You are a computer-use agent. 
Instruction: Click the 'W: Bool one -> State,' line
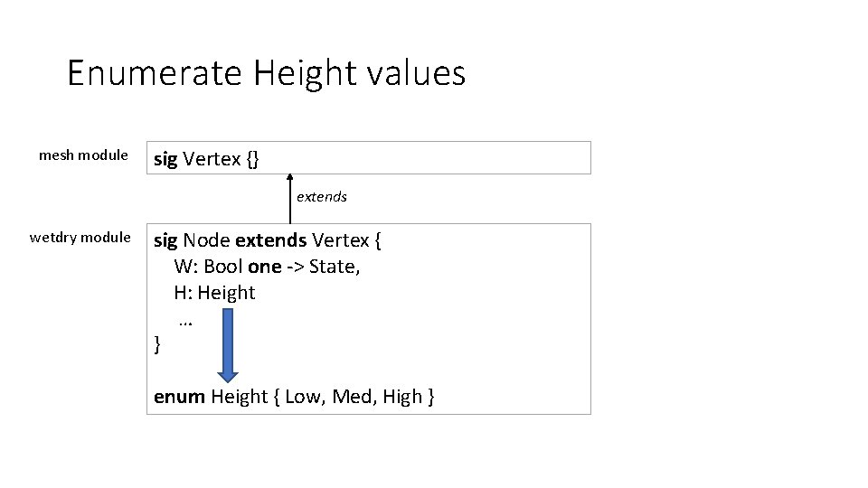[x=267, y=267]
